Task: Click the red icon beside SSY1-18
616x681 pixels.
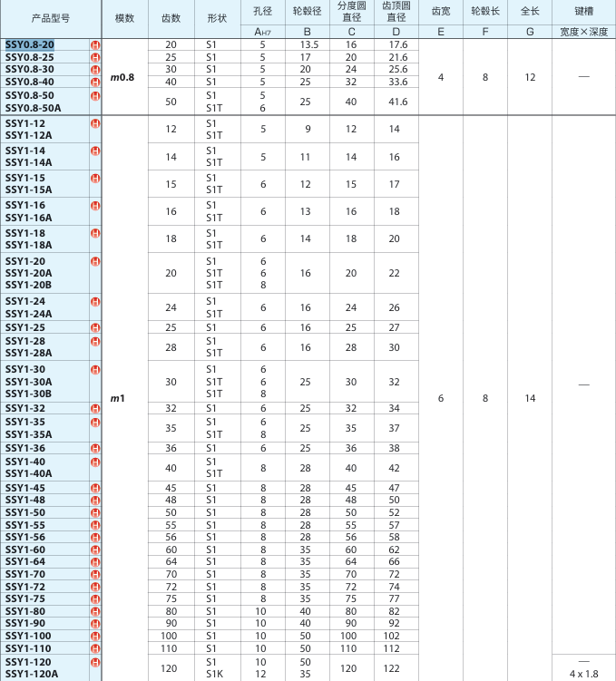Action: (95, 233)
